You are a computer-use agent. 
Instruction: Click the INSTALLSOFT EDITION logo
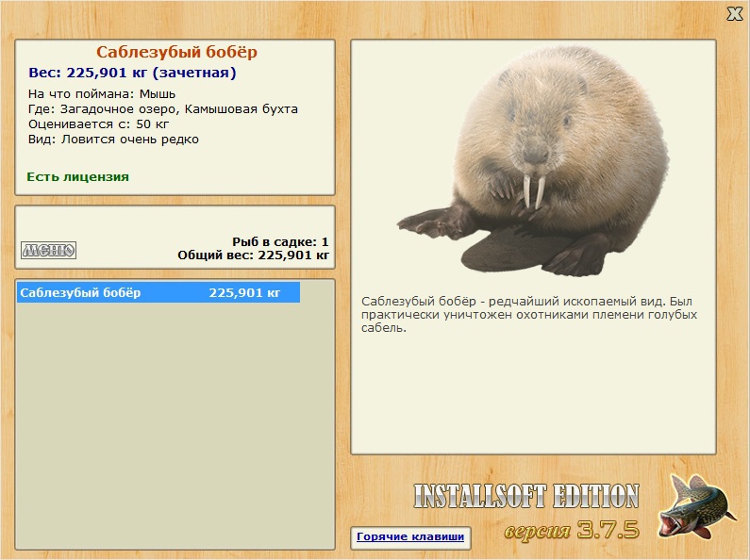tap(526, 496)
